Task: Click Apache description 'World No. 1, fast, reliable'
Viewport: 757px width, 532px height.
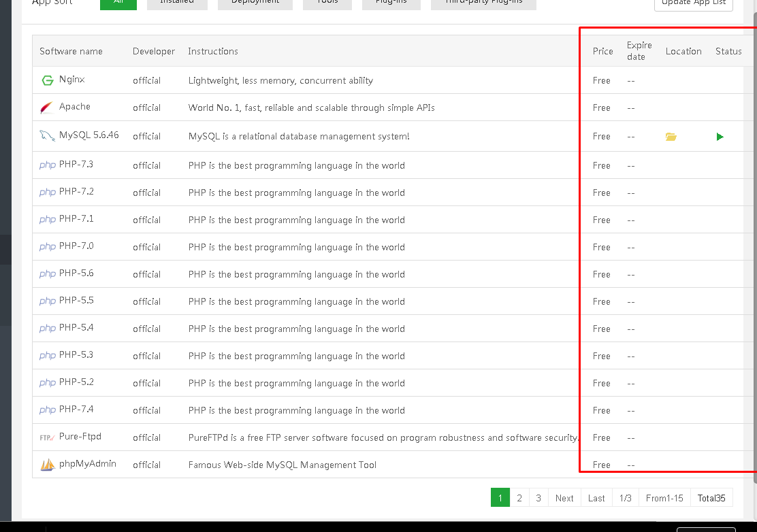Action: tap(311, 107)
